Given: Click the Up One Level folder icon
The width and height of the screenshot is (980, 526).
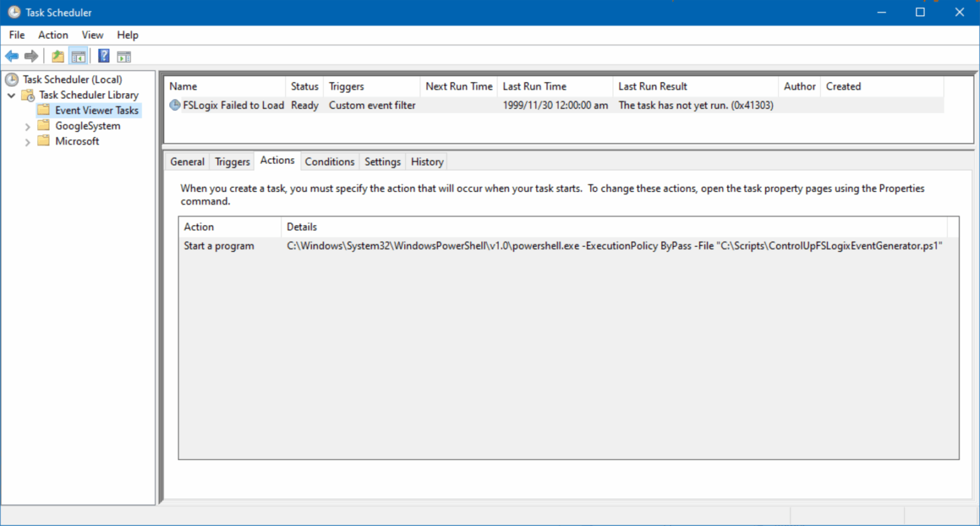Looking at the screenshot, I should click(57, 55).
